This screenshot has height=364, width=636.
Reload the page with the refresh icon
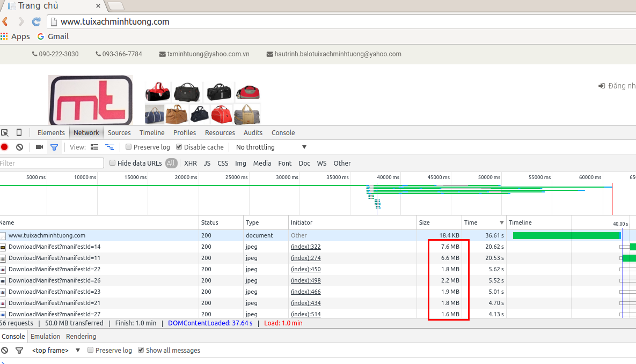point(36,21)
